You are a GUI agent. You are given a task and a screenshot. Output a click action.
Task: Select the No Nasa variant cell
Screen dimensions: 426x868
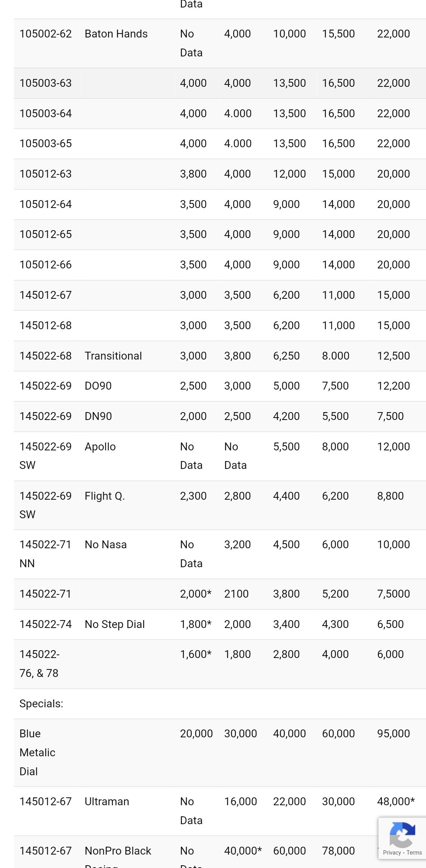[x=106, y=545]
